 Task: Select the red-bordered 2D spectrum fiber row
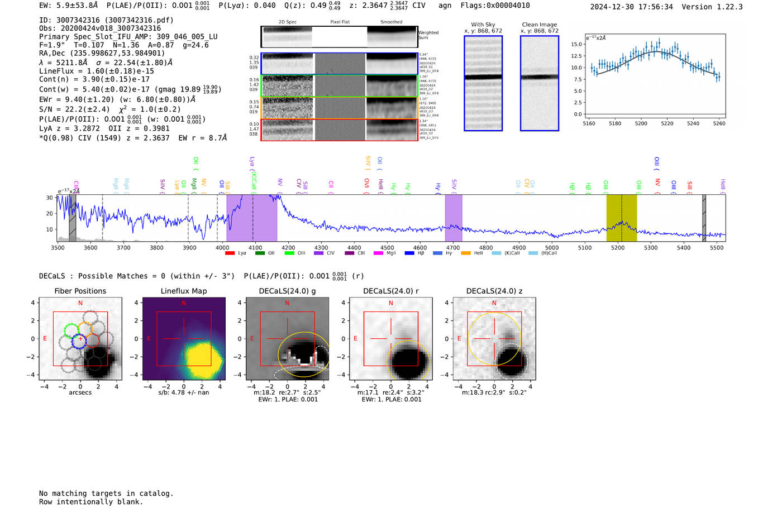click(340, 130)
